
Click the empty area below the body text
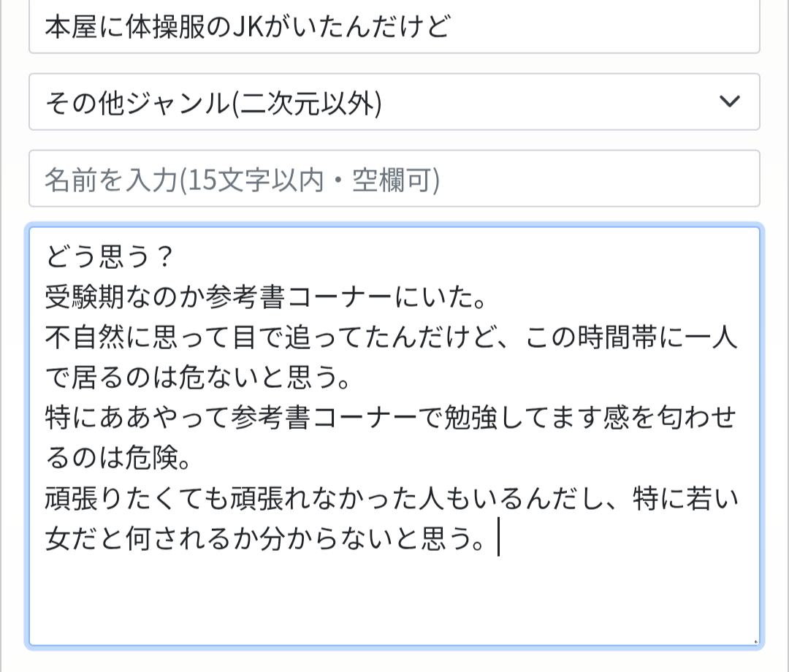pos(394,599)
